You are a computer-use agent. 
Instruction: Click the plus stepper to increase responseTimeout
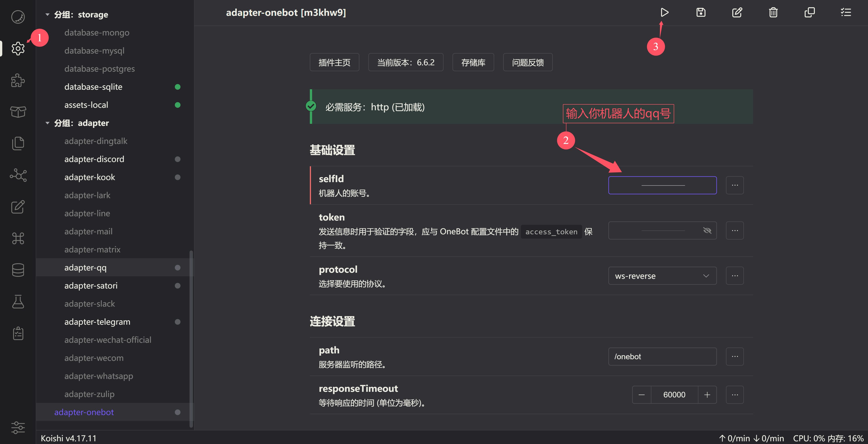[707, 395]
